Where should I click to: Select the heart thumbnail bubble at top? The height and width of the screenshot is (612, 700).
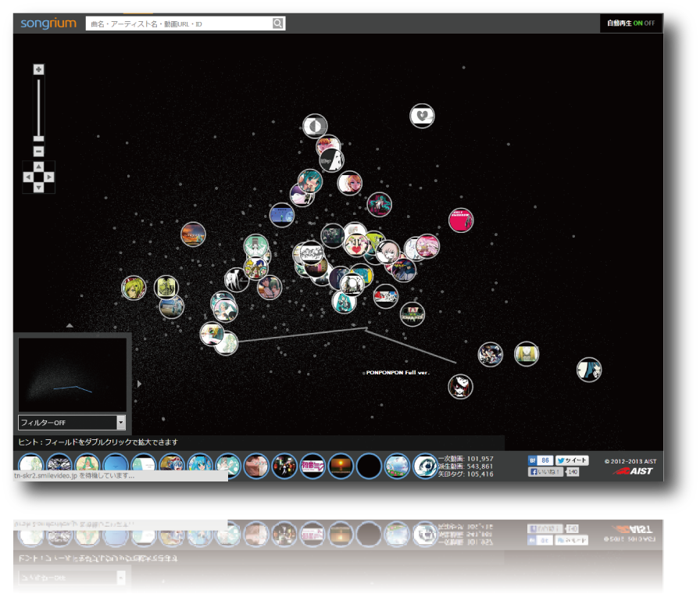(x=423, y=116)
